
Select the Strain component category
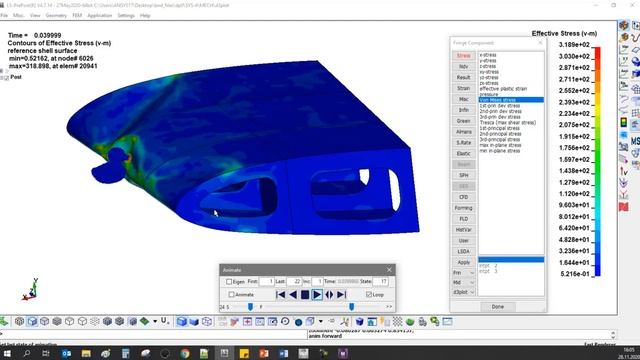[x=464, y=88]
